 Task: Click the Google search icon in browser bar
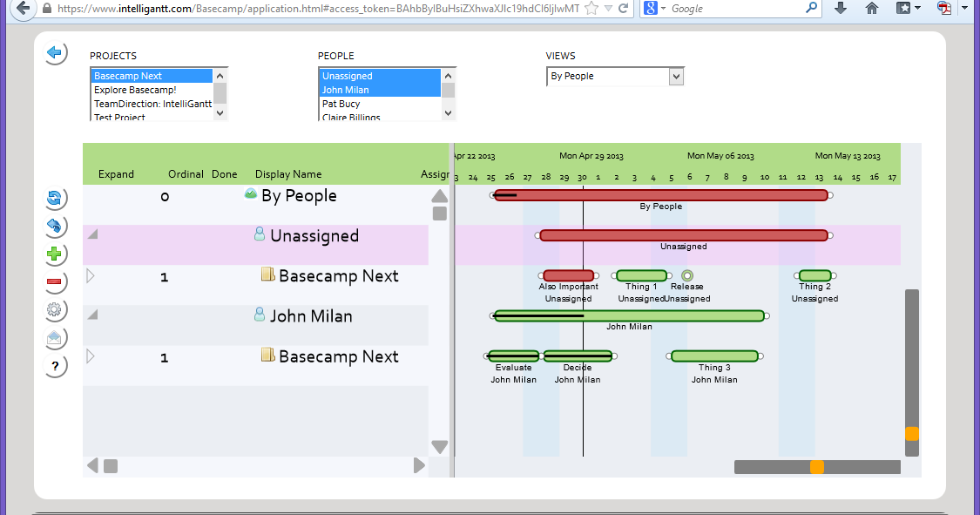pyautogui.click(x=650, y=9)
